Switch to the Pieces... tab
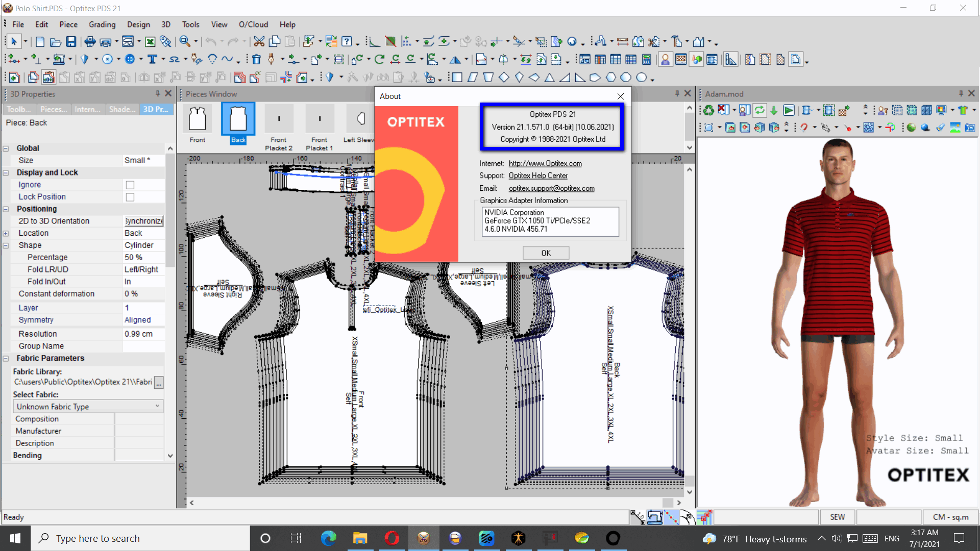The height and width of the screenshot is (551, 980). 54,109
